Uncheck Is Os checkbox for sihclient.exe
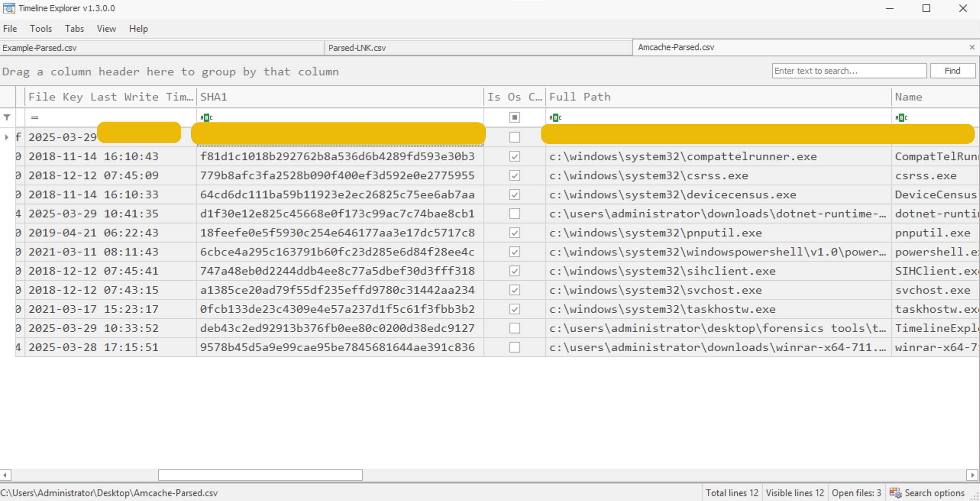The height and width of the screenshot is (501, 980). pos(515,271)
